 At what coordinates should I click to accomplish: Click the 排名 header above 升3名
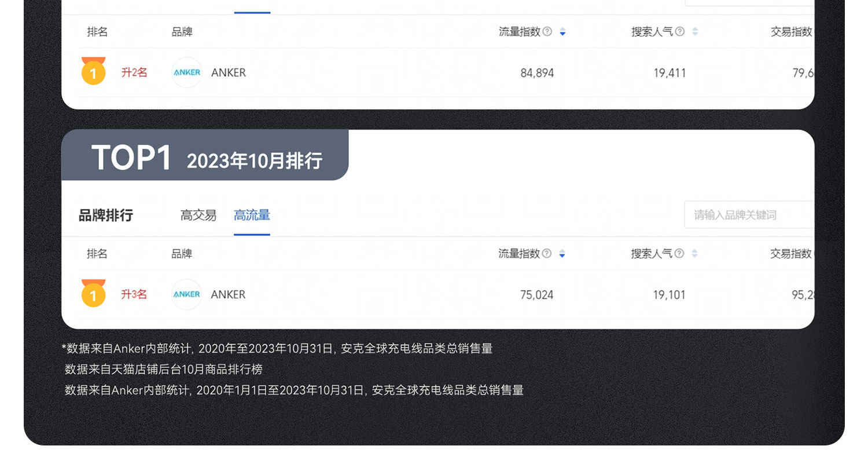[x=97, y=254]
